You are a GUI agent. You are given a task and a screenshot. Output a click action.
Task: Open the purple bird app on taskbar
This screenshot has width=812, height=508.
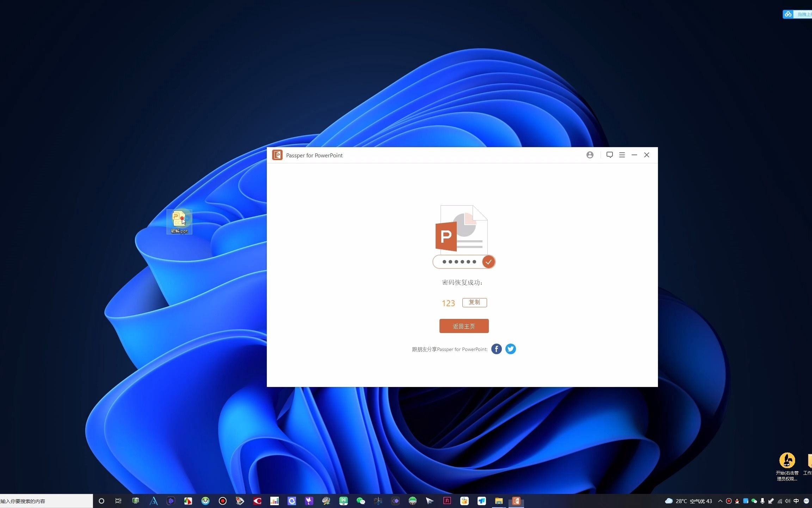pyautogui.click(x=309, y=501)
